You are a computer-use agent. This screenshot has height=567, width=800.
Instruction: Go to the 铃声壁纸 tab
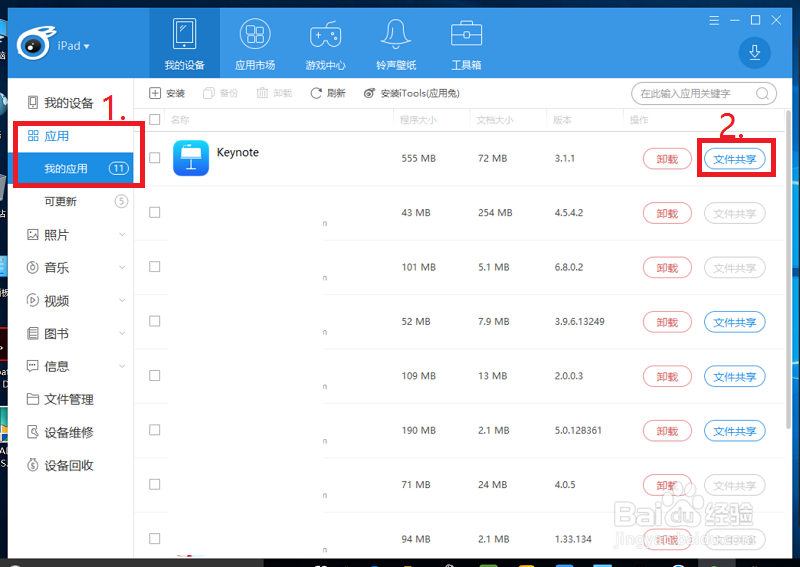[x=396, y=43]
